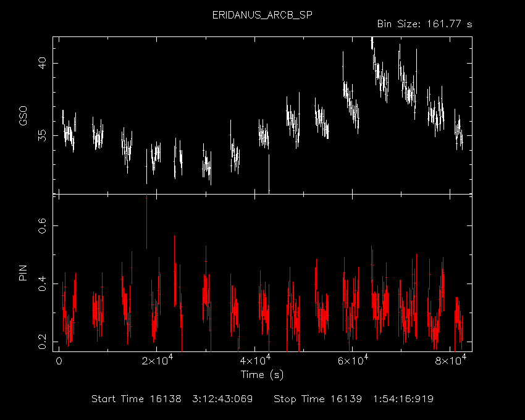Click the Time (s) axis label
The height and width of the screenshot is (420, 525).
pos(262,374)
